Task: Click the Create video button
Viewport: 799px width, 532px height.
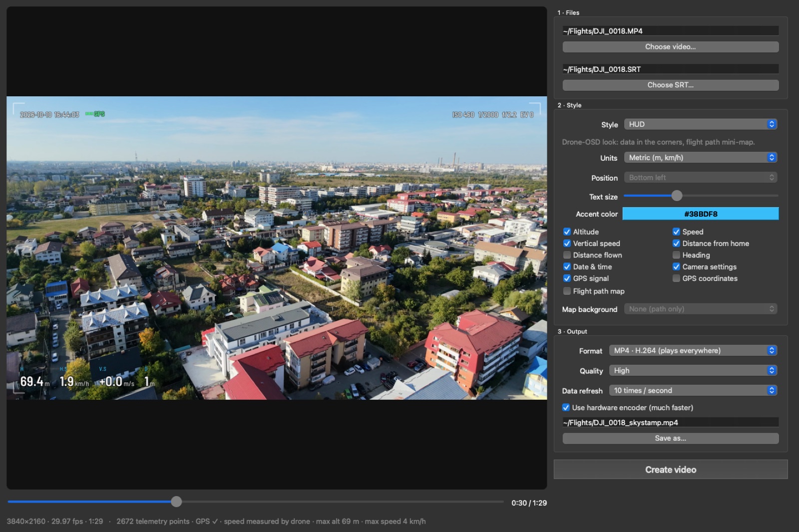Action: point(670,470)
